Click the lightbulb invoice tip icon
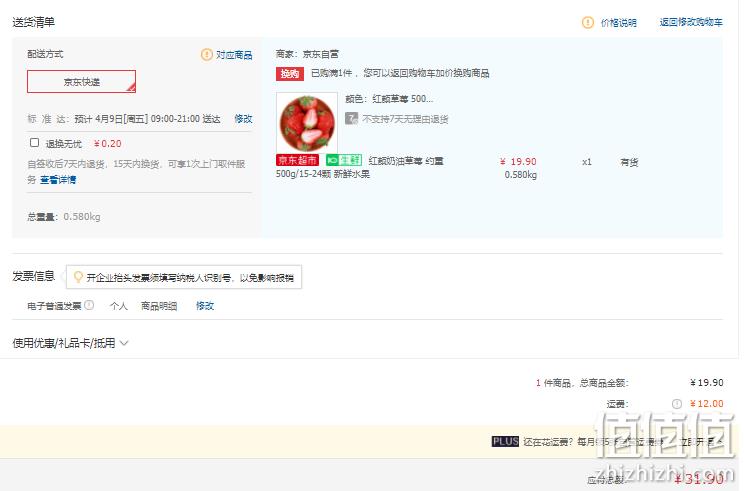This screenshot has width=744, height=491. (78, 277)
